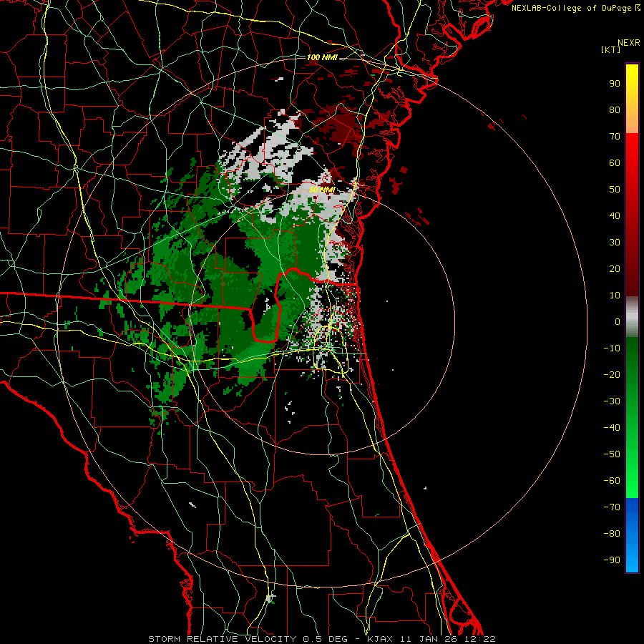Click the -40 value on the velocity scale

click(612, 428)
